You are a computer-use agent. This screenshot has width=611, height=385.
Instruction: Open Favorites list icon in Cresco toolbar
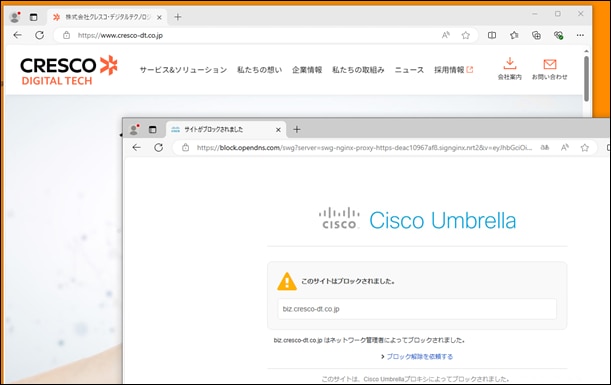514,35
